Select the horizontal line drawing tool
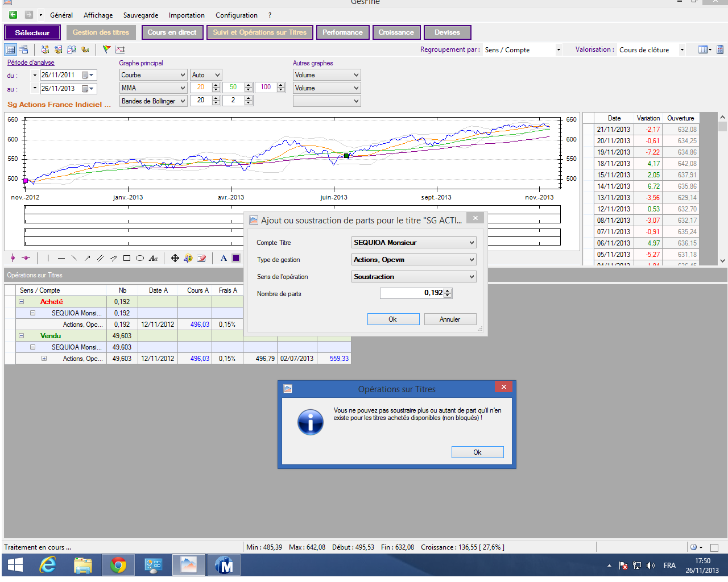 [61, 258]
